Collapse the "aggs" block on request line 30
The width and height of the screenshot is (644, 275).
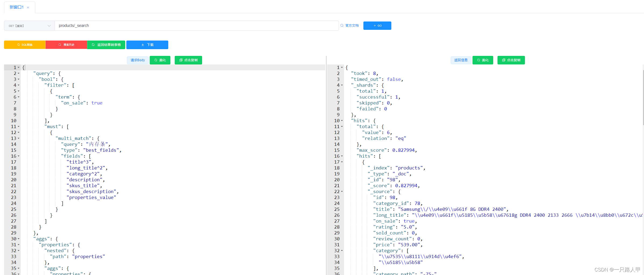click(19, 239)
